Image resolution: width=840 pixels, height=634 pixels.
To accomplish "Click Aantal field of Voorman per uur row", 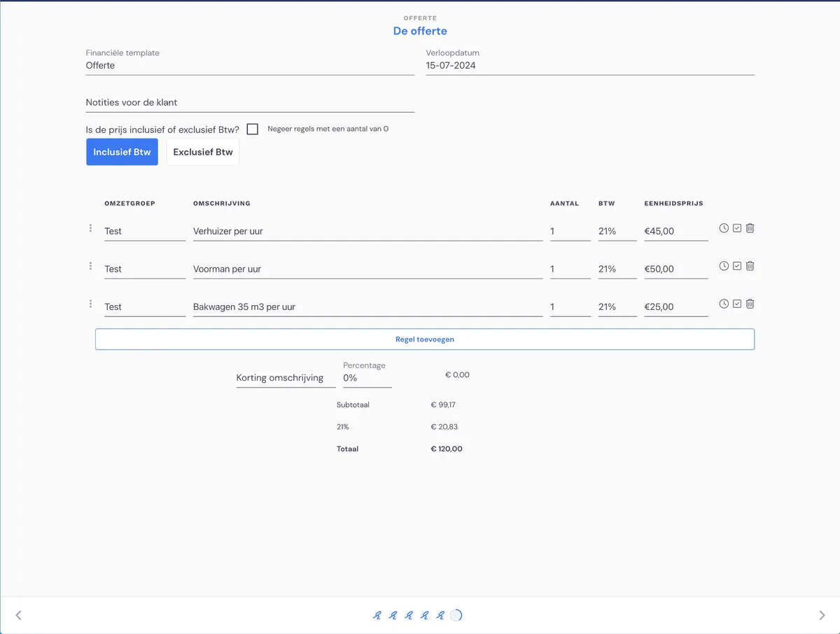I will [x=570, y=269].
